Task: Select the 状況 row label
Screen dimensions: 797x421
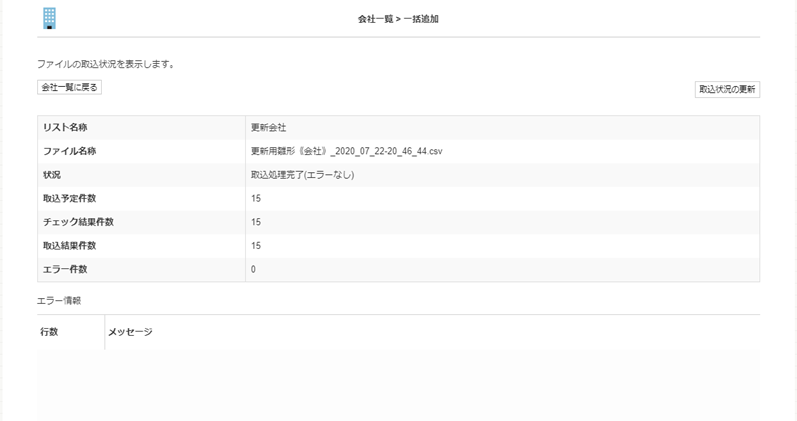Action: point(52,175)
